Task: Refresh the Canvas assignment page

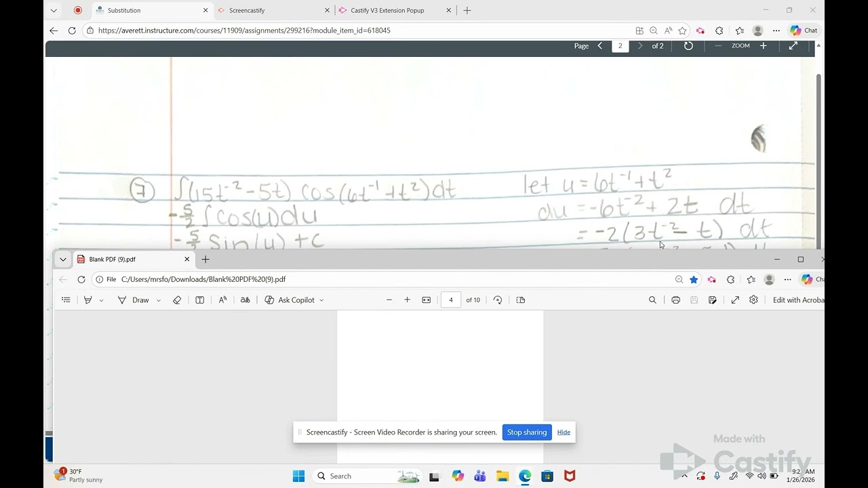Action: (72, 30)
